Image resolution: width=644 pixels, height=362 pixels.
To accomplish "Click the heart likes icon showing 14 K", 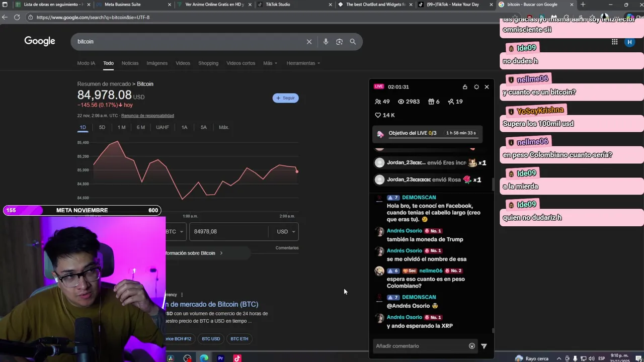I will coord(378,115).
